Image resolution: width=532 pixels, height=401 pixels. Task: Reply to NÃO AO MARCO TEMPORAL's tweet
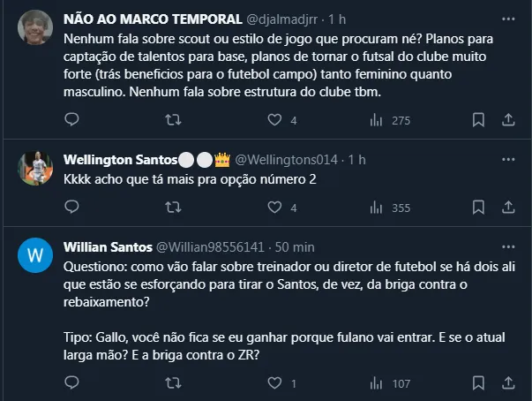tap(72, 120)
